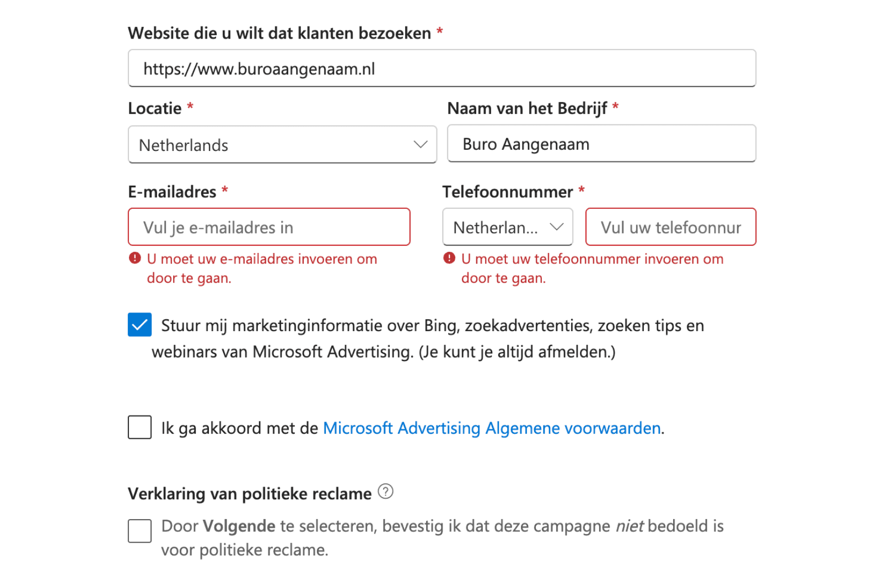Check the Ik ga akkoord checkbox
Screen dimensions: 882x588
click(x=139, y=427)
